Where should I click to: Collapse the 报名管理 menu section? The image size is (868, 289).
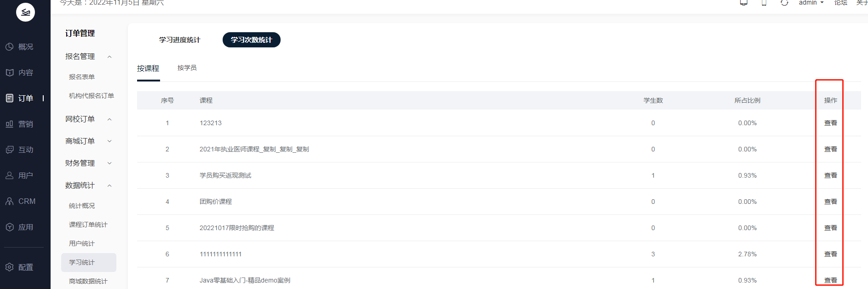pyautogui.click(x=109, y=57)
